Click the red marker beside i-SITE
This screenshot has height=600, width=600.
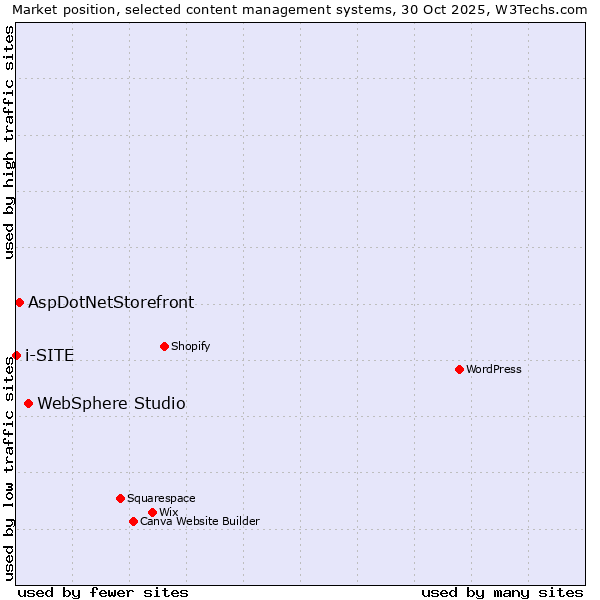(x=16, y=355)
